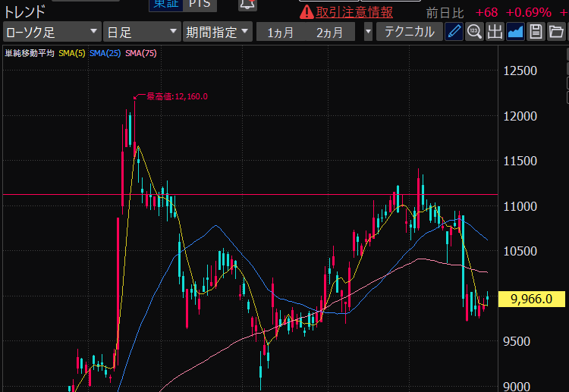This screenshot has width=569, height=392.
Task: Save chart settings with the floppy disk icon
Action: [x=536, y=32]
